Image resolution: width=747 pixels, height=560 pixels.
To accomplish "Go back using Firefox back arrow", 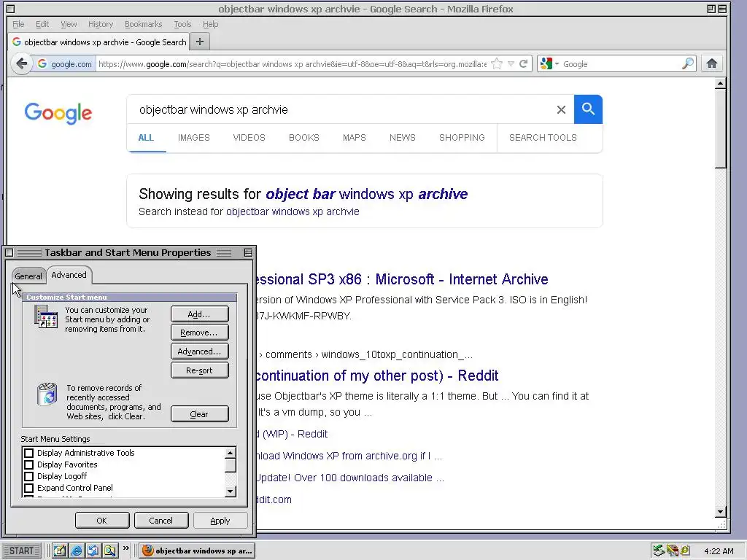I will (21, 63).
